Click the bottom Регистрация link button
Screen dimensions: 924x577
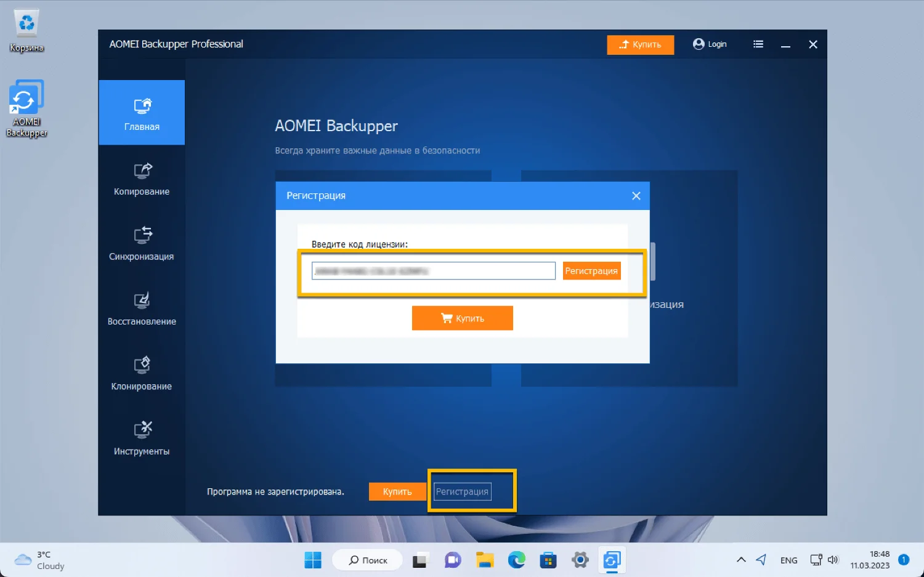point(462,491)
